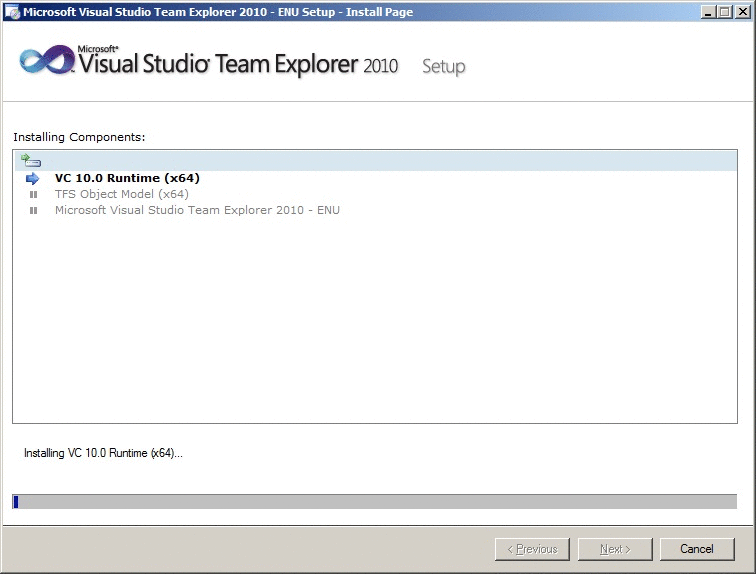Maximize the setup window
This screenshot has width=756, height=574.
tap(724, 12)
